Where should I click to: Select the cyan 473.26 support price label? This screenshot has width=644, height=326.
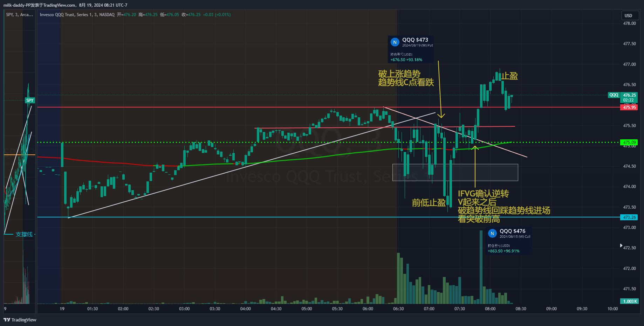(629, 217)
